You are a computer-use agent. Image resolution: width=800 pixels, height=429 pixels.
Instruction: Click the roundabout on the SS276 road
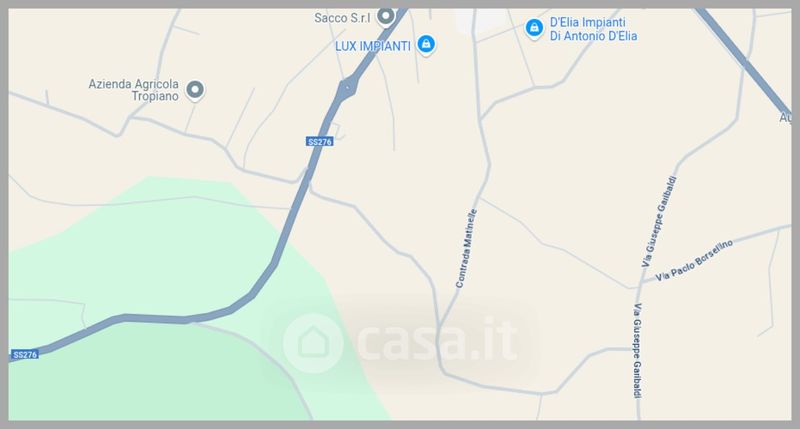[347, 89]
